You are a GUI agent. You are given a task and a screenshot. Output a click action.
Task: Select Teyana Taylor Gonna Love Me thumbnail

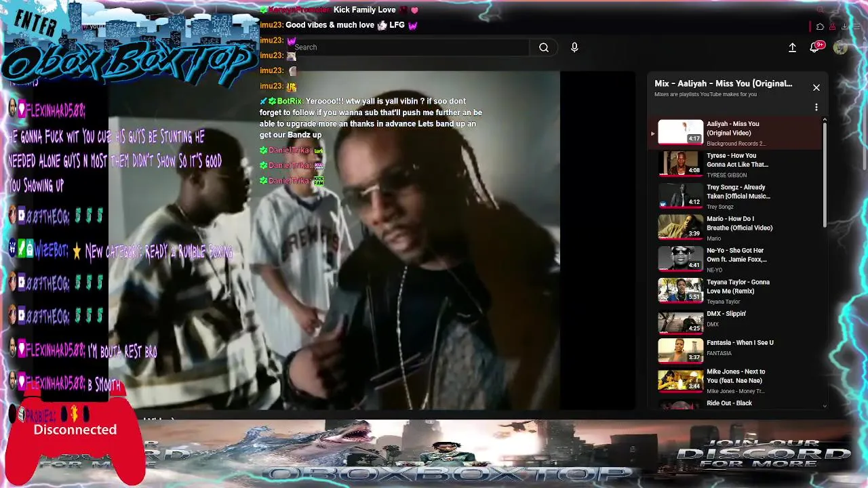click(x=680, y=290)
